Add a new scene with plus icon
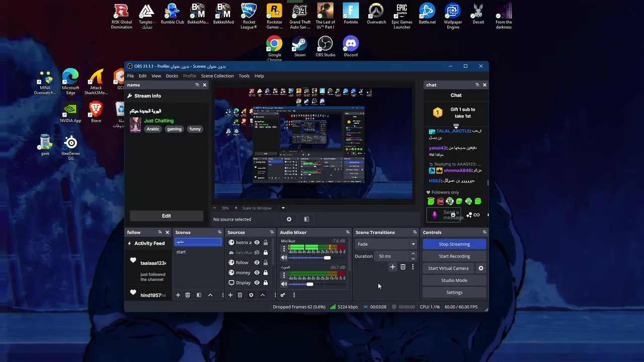 tap(178, 295)
